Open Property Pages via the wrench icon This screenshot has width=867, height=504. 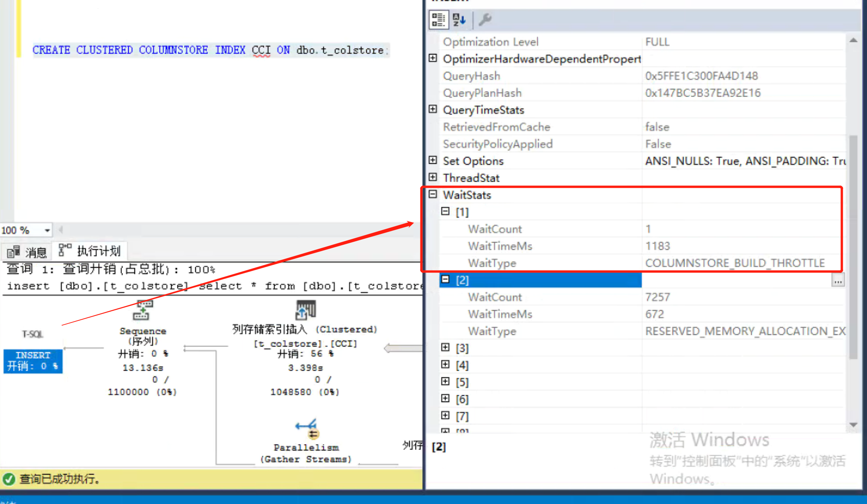(485, 19)
